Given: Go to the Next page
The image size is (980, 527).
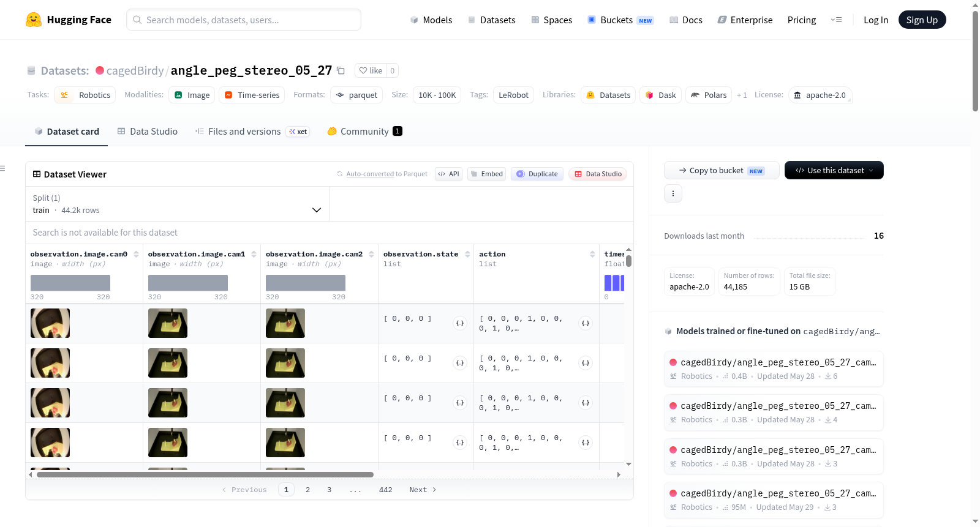Looking at the screenshot, I should (423, 490).
